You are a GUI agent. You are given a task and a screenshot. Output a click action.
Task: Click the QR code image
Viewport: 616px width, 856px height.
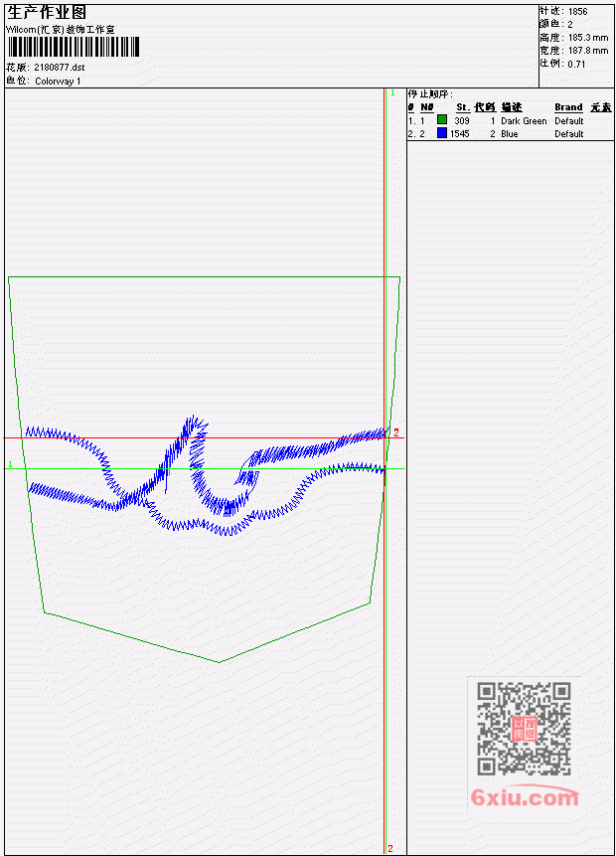(x=524, y=729)
